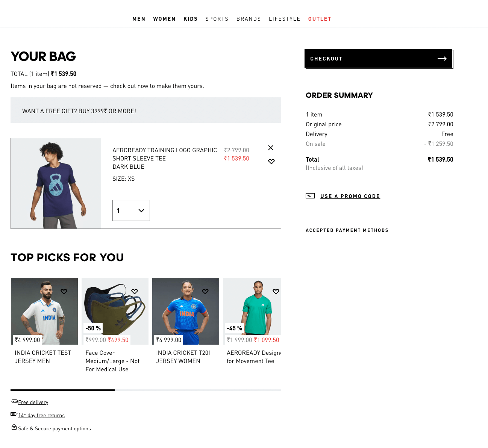
Task: Click USE A PROMO CODE link
Action: [x=350, y=196]
